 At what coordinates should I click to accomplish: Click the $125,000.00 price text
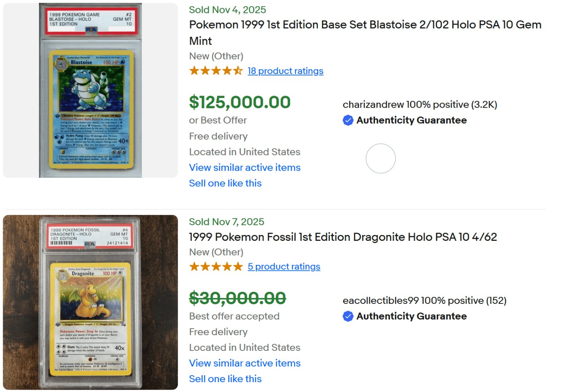pos(240,102)
